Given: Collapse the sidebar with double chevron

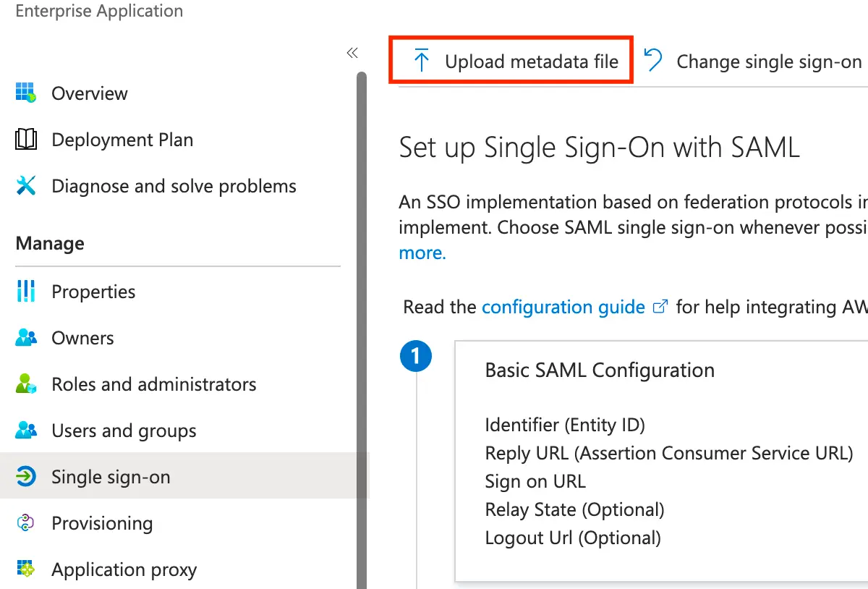Looking at the screenshot, I should [352, 53].
